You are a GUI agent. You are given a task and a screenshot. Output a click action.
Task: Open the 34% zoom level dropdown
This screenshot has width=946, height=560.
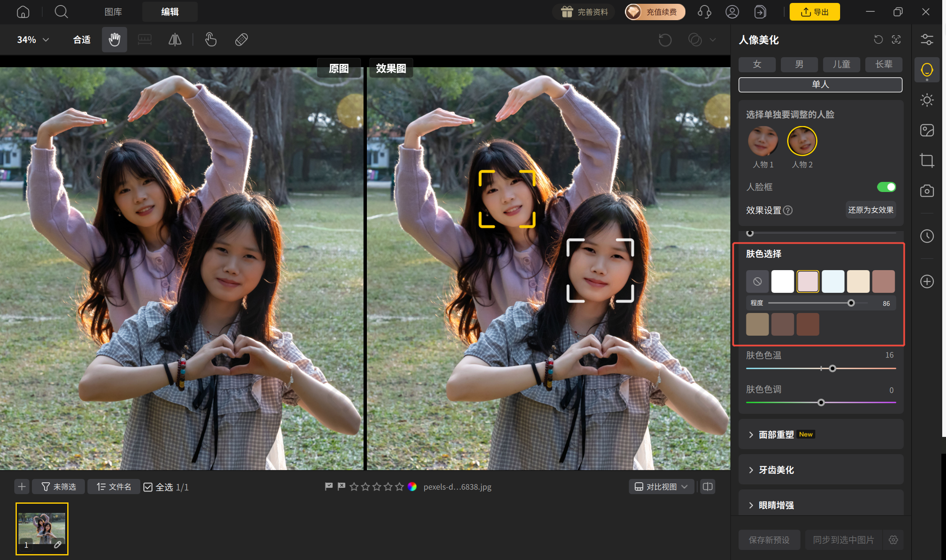[x=33, y=40]
